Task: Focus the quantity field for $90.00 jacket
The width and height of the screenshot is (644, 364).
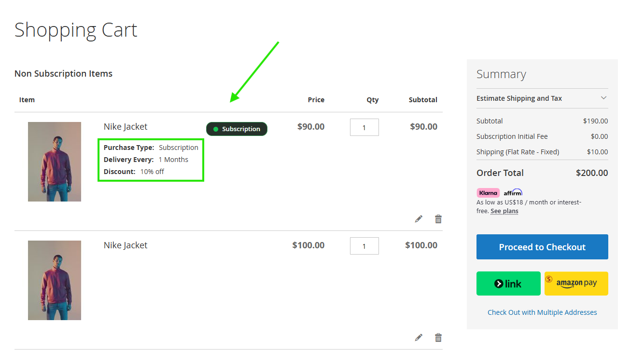Action: click(x=364, y=127)
